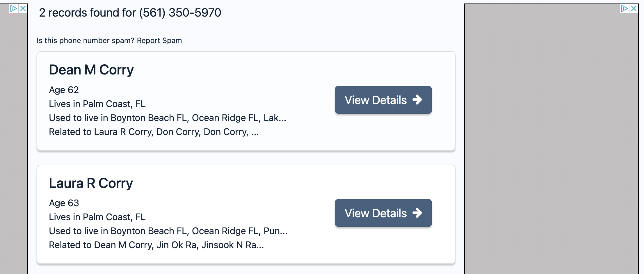Click Laura's 'Used to live in Boynton Beach' line
Screen dimensions: 644x274
coord(168,231)
